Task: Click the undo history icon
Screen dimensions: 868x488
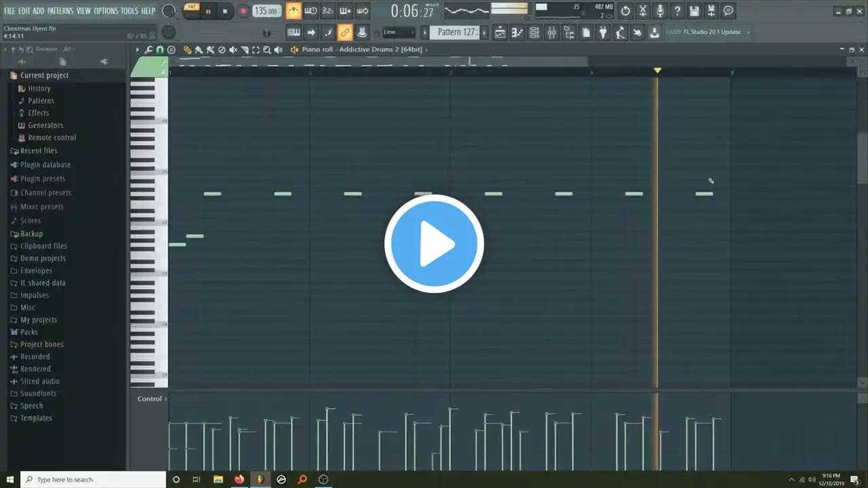Action: [625, 11]
